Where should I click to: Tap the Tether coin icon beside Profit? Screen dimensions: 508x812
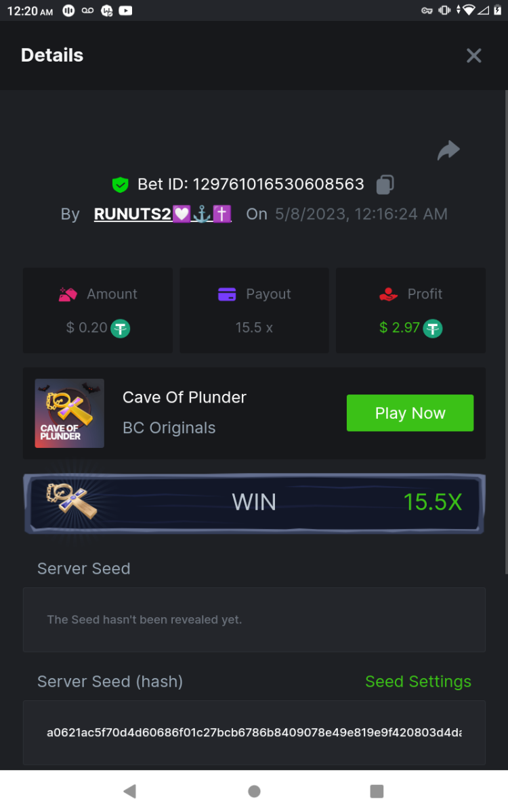(433, 328)
